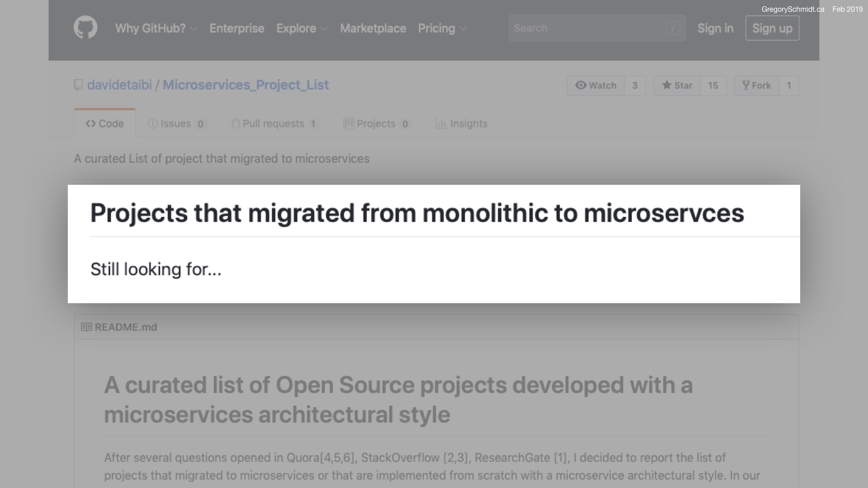
Task: Click the eye icon on Watch
Action: [x=581, y=85]
